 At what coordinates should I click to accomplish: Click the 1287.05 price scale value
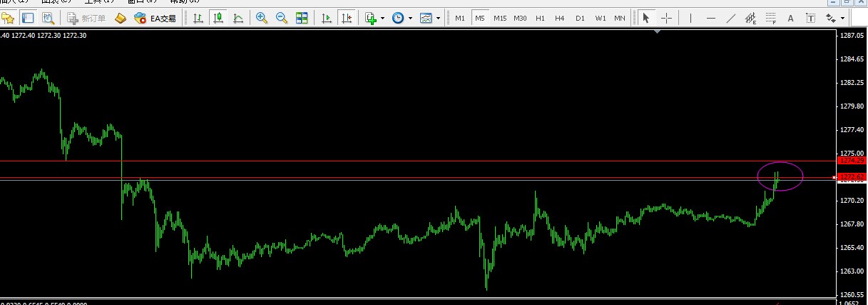click(x=852, y=35)
